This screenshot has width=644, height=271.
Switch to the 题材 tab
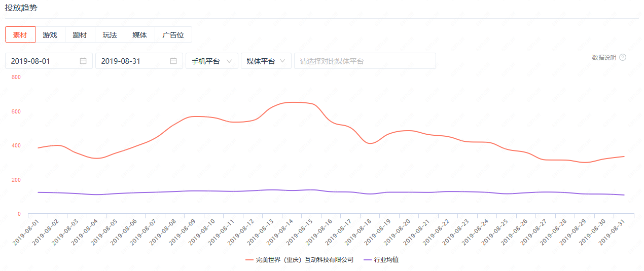[x=80, y=34]
